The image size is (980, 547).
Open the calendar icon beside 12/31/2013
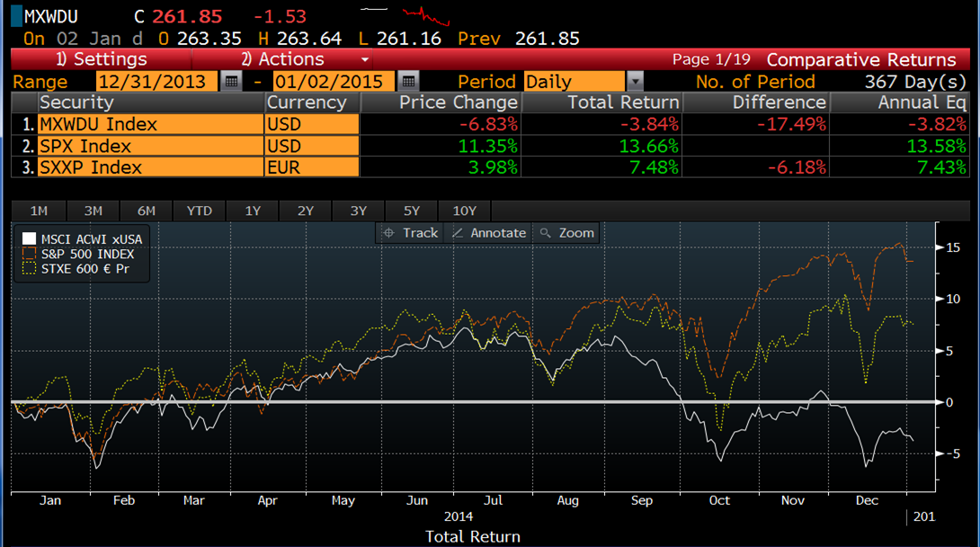[233, 81]
